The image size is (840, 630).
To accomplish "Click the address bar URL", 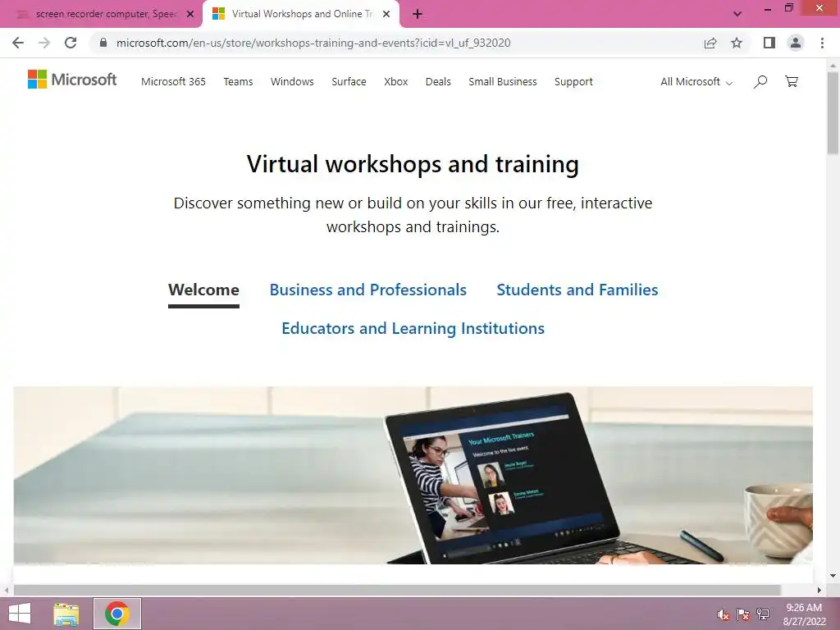I will tap(313, 43).
